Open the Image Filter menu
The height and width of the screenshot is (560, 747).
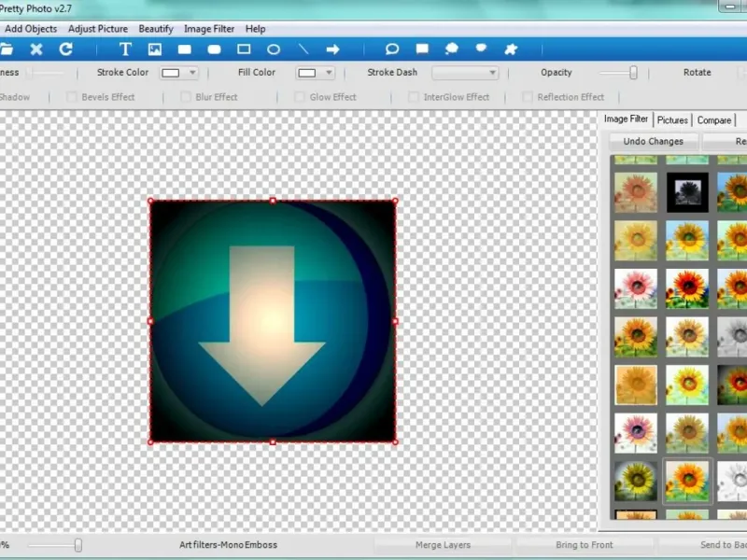pos(209,29)
